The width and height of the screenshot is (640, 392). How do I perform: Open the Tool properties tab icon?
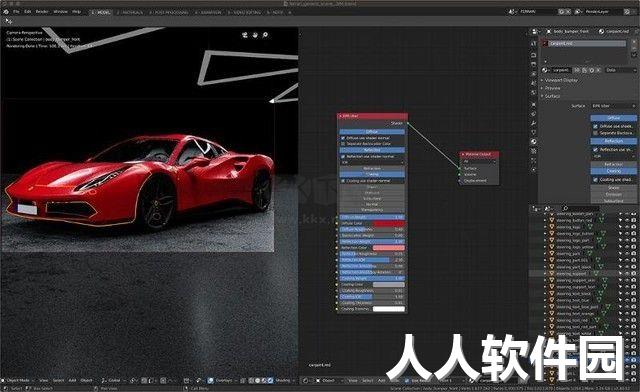coord(533,44)
